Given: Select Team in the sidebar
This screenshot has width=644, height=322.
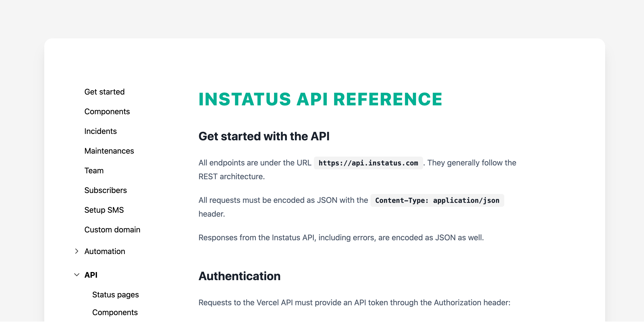Looking at the screenshot, I should (x=94, y=171).
